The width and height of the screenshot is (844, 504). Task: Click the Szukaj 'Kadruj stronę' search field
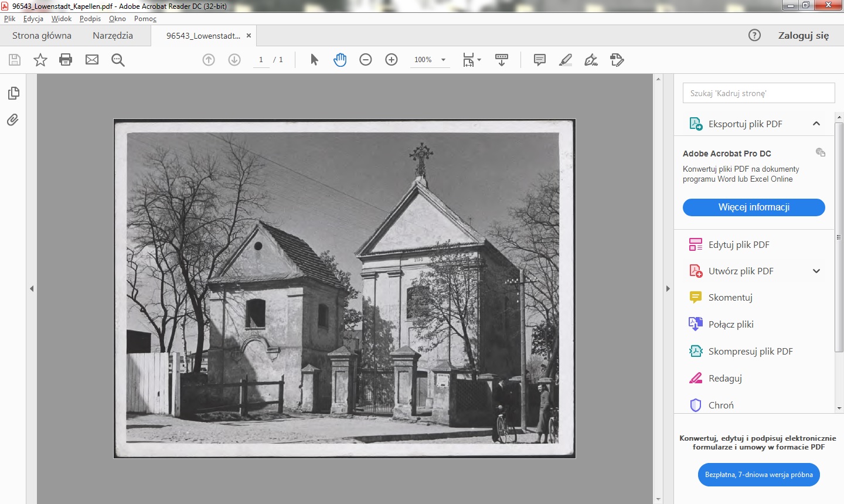[758, 93]
